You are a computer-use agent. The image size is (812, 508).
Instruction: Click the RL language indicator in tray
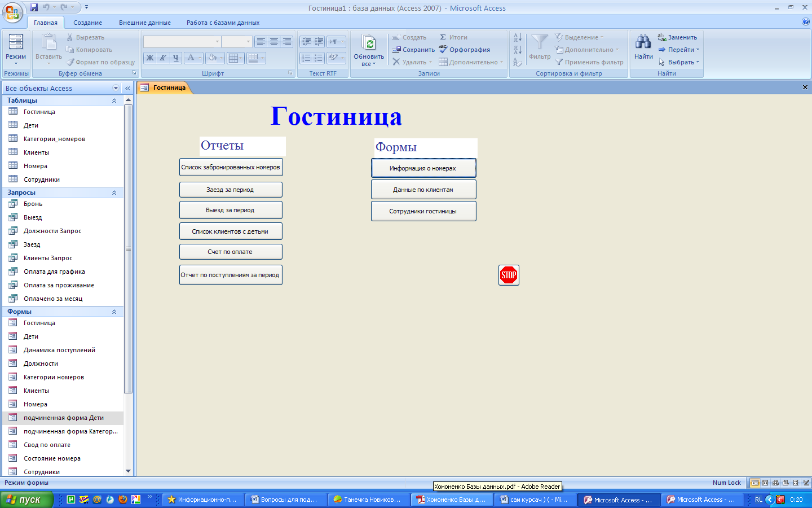758,500
